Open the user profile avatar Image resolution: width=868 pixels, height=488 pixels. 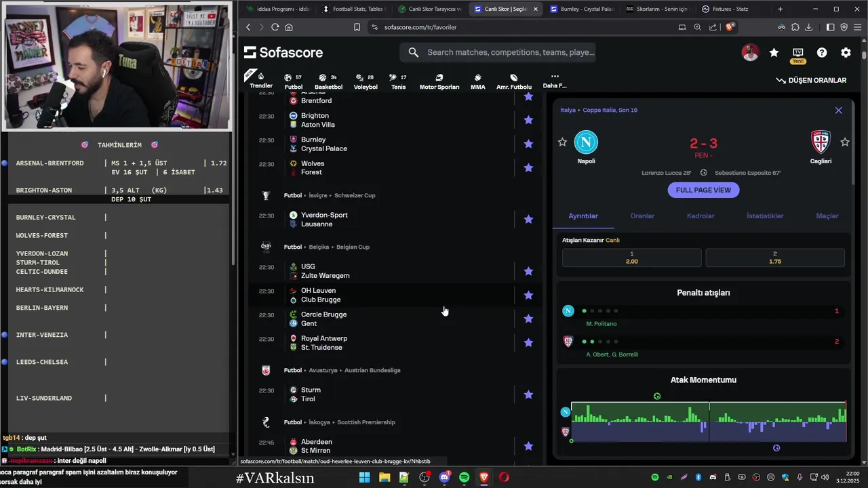[x=750, y=52]
